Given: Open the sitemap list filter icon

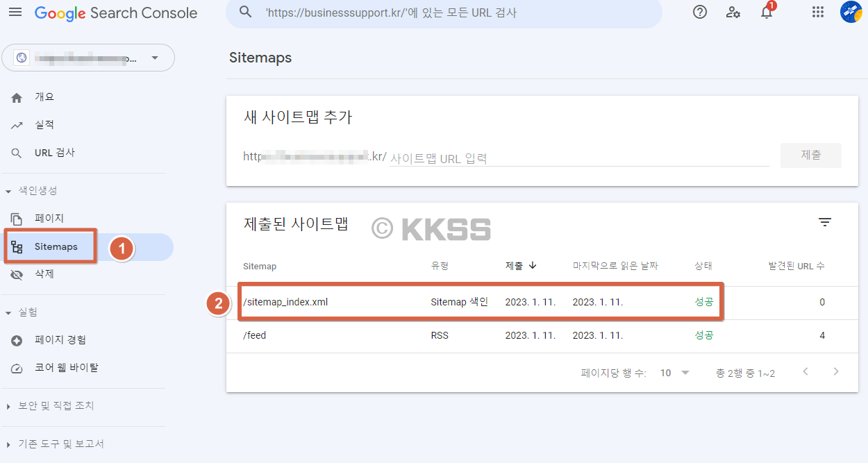Looking at the screenshot, I should tap(824, 221).
